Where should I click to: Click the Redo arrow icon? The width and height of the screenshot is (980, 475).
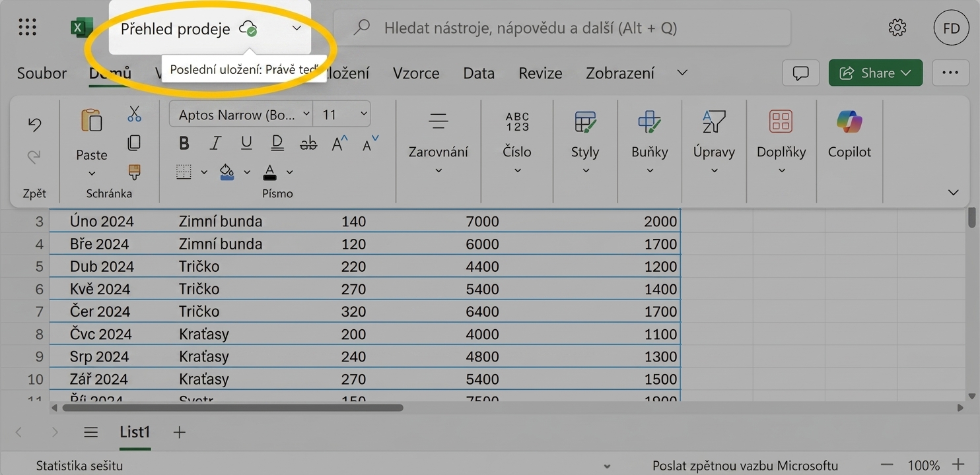point(34,156)
